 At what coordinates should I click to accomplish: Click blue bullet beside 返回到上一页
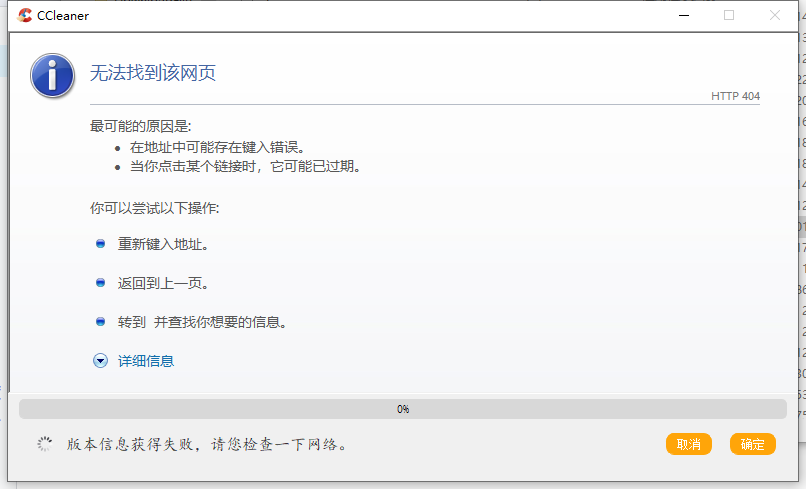100,283
